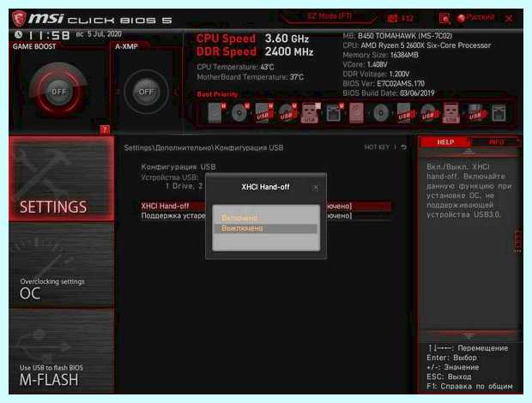Select UEFI USB key boot icon
The width and height of the screenshot is (532, 403).
coord(310,113)
